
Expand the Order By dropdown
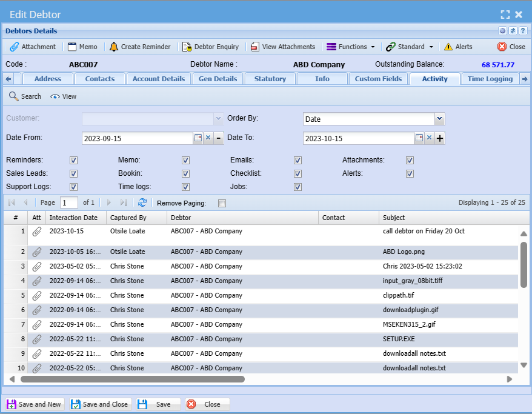pos(440,119)
